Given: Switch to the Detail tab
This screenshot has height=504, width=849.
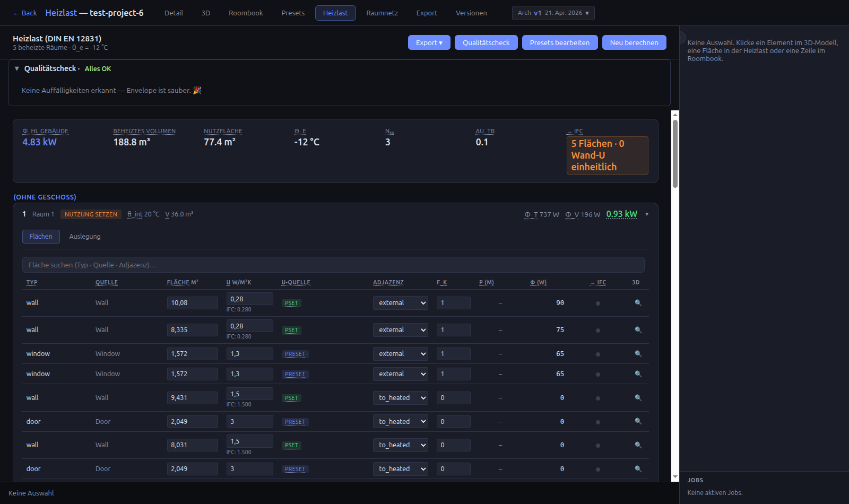Looking at the screenshot, I should [174, 13].
